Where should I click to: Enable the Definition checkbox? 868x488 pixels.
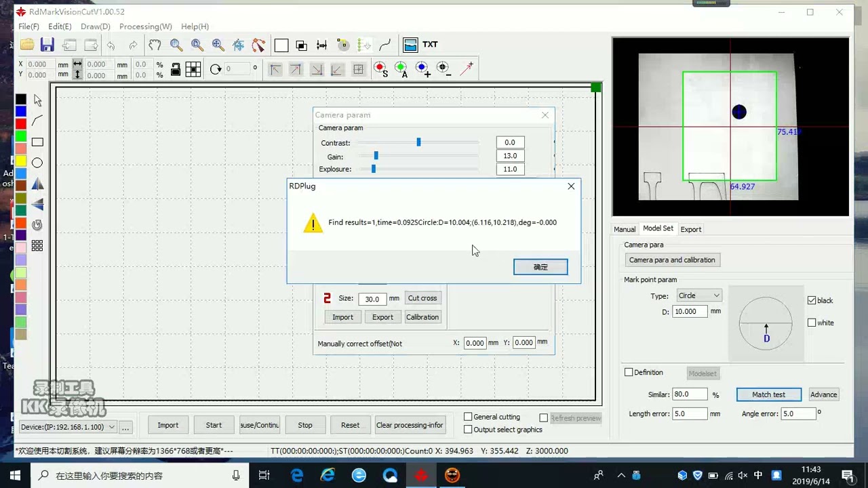coord(629,372)
